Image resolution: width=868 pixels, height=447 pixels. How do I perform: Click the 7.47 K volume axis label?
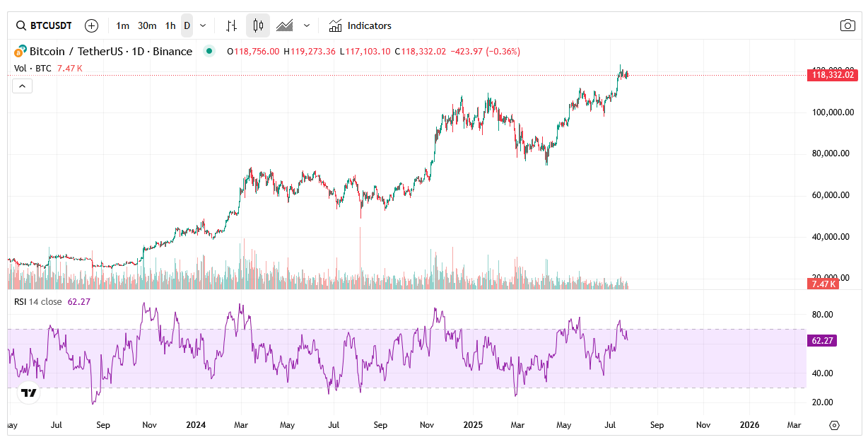pos(822,284)
